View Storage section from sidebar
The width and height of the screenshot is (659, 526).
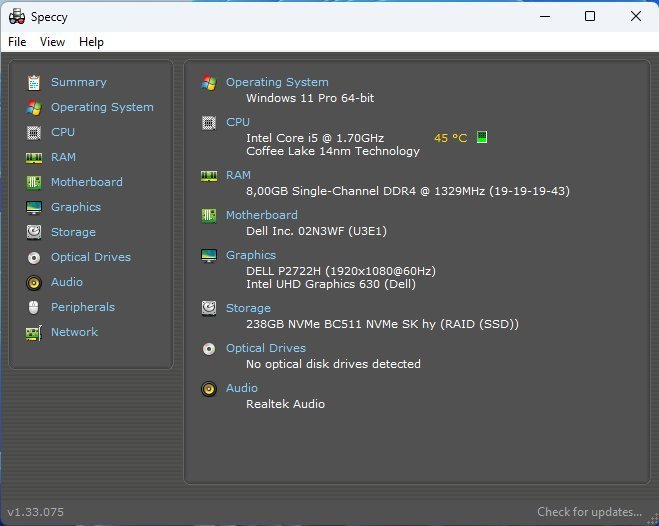(x=73, y=232)
